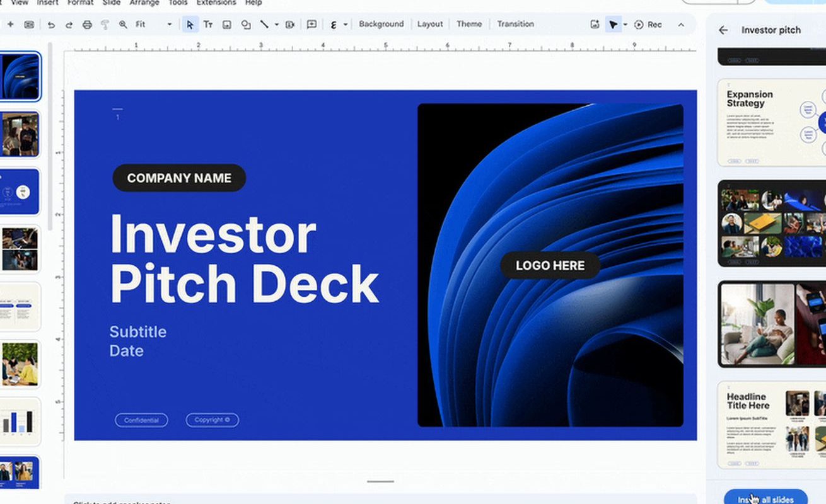826x504 pixels.
Task: Click the Subtitle placeholder text
Action: (138, 332)
